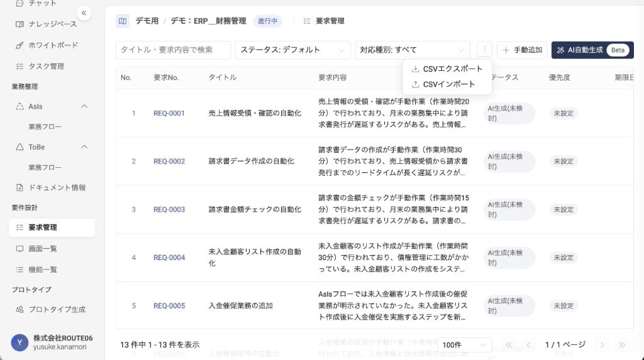Collapse the AsIs section chevron
This screenshot has height=360, width=644.
click(84, 106)
